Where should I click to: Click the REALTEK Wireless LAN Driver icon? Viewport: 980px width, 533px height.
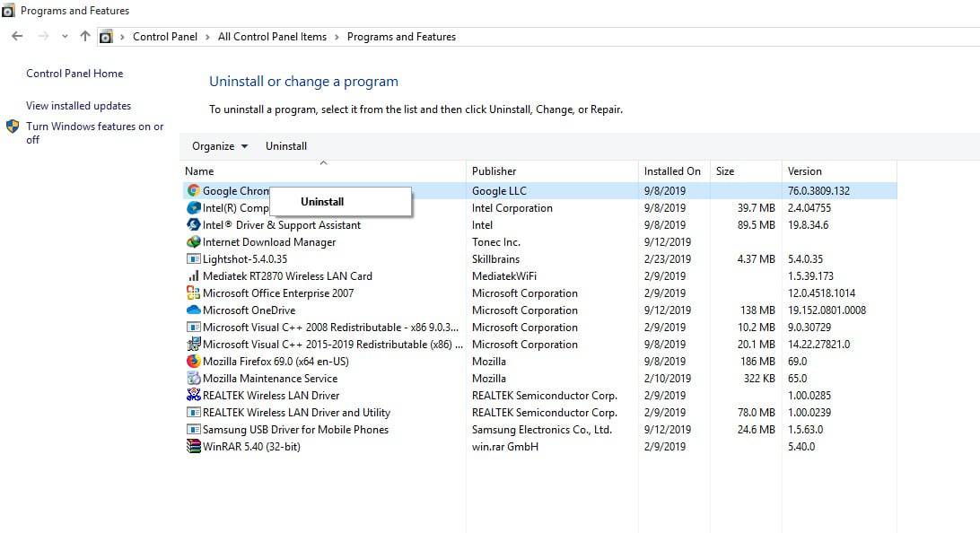193,396
